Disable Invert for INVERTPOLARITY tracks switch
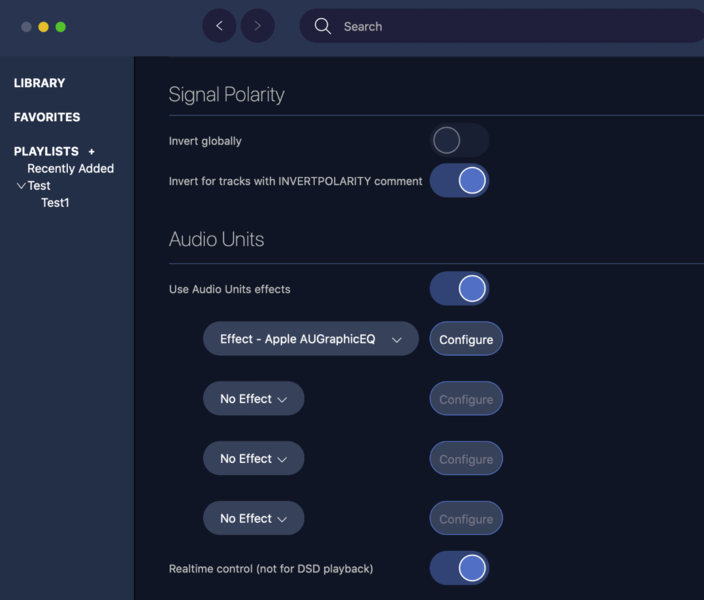This screenshot has width=704, height=600. coord(459,181)
